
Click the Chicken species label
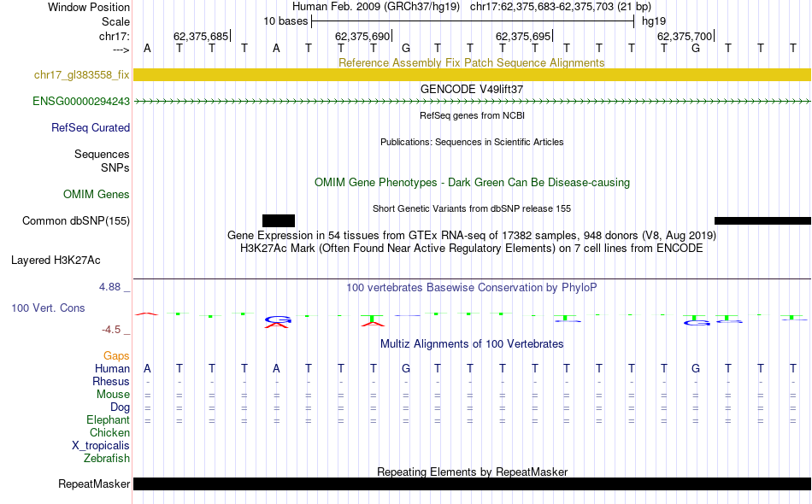click(109, 432)
